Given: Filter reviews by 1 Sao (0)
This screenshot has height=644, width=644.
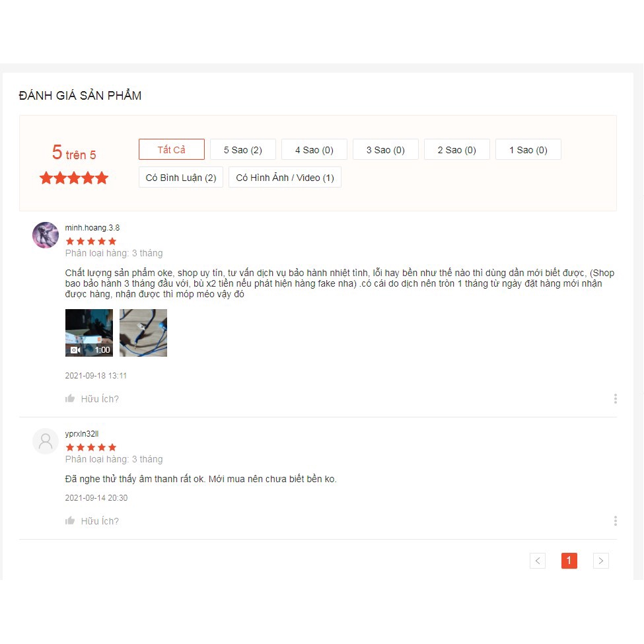Looking at the screenshot, I should click(528, 149).
